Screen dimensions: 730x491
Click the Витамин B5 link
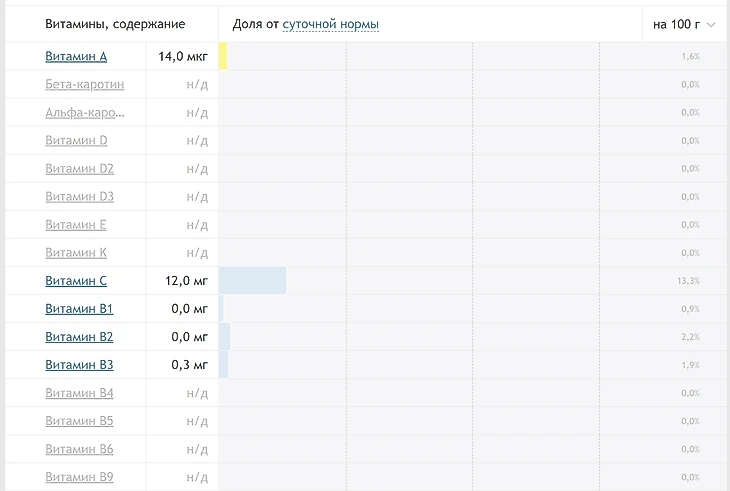point(79,421)
